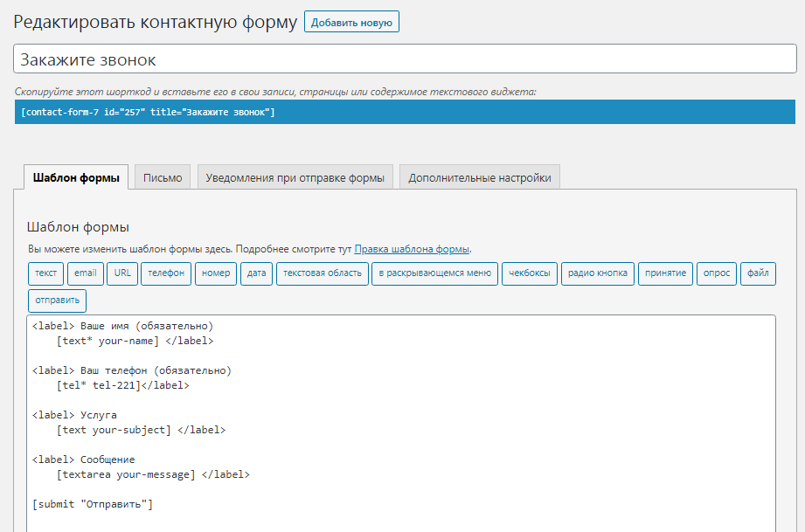Image resolution: width=805 pixels, height=532 pixels.
Task: Click the "[text your-subject]" line
Action: click(142, 430)
